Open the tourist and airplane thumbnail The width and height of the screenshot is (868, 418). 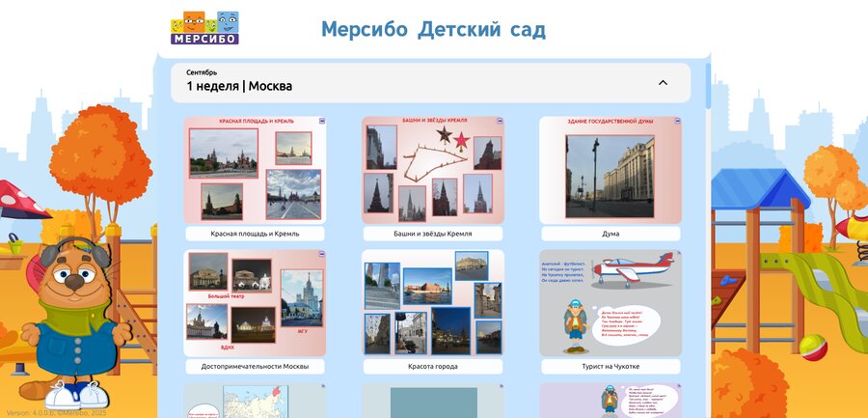[x=610, y=303]
